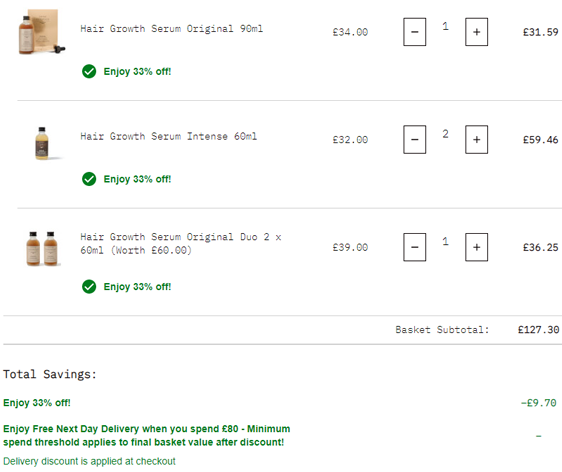The width and height of the screenshot is (562, 472).
Task: Increase quantity of Hair Growth Serum Intense 60ml
Action: click(x=476, y=139)
